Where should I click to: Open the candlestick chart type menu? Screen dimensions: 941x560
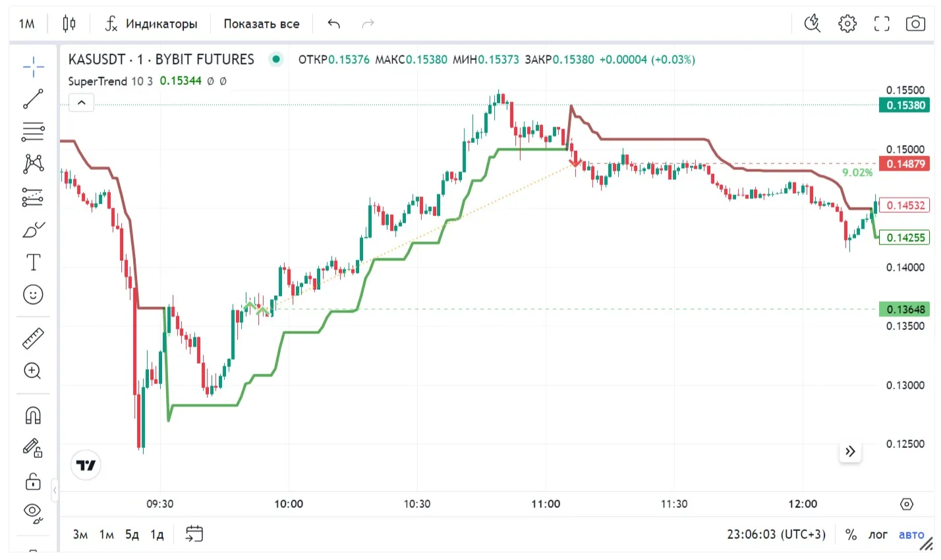69,24
